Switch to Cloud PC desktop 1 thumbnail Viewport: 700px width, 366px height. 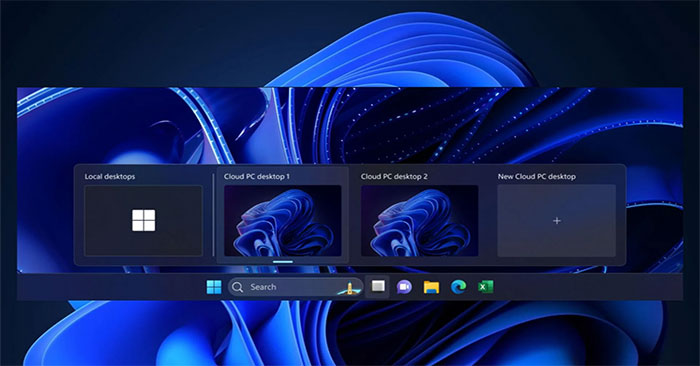283,221
